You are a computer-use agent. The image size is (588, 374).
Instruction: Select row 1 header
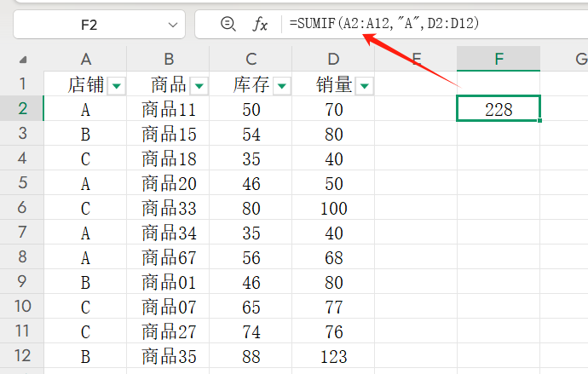click(x=22, y=83)
